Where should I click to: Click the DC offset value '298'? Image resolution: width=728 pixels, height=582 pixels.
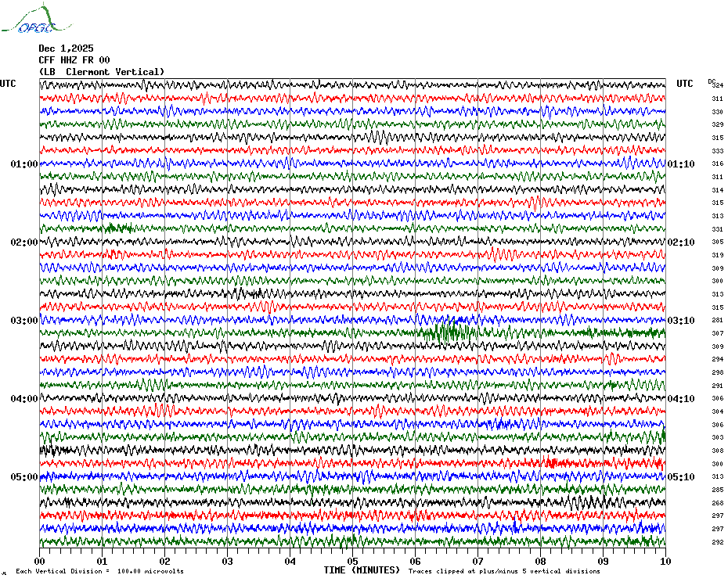(x=718, y=372)
